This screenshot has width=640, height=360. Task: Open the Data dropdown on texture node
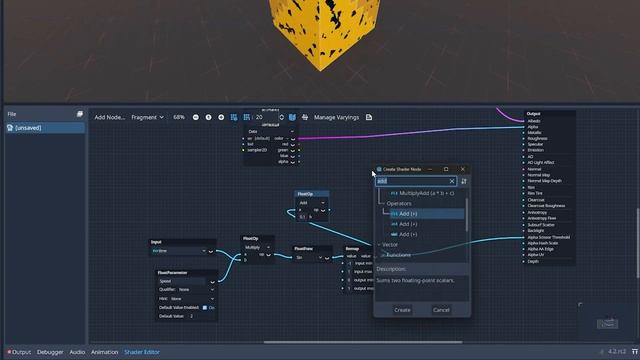tap(271, 131)
